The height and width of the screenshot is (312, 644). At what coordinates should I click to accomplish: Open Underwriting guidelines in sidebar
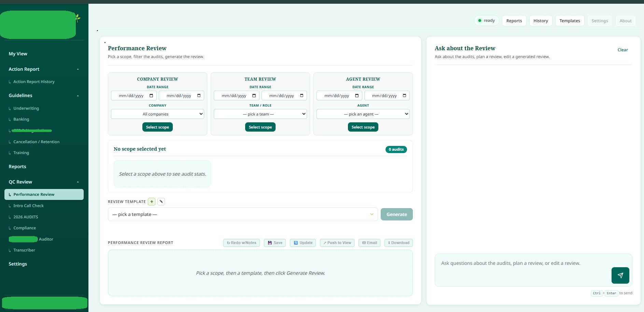[26, 108]
